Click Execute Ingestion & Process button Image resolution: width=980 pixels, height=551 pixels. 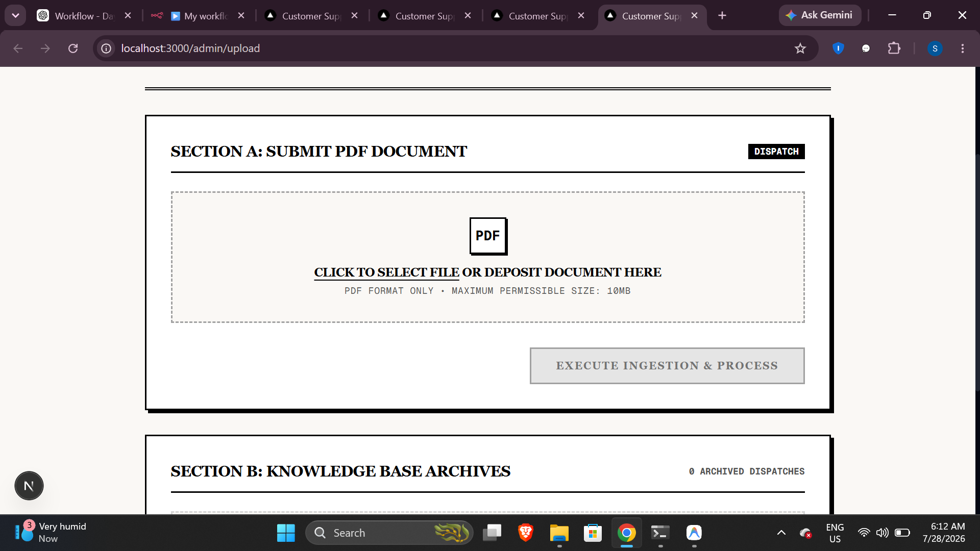click(x=667, y=366)
